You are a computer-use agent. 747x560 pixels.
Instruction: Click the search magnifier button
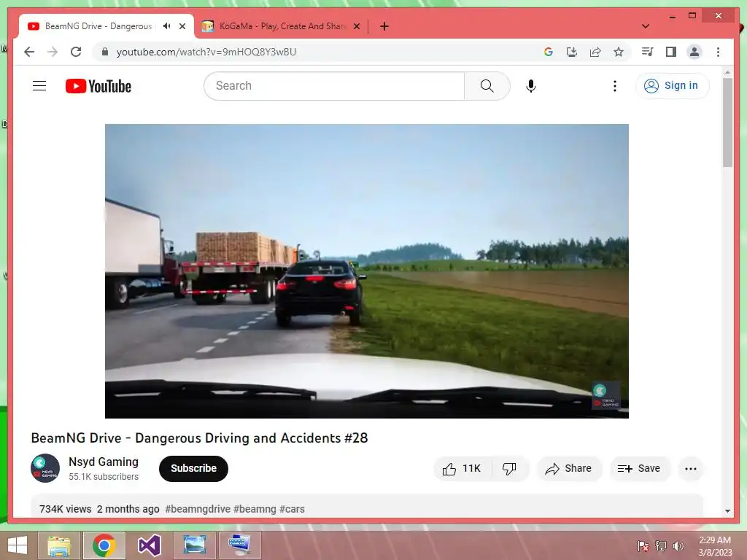tap(487, 86)
